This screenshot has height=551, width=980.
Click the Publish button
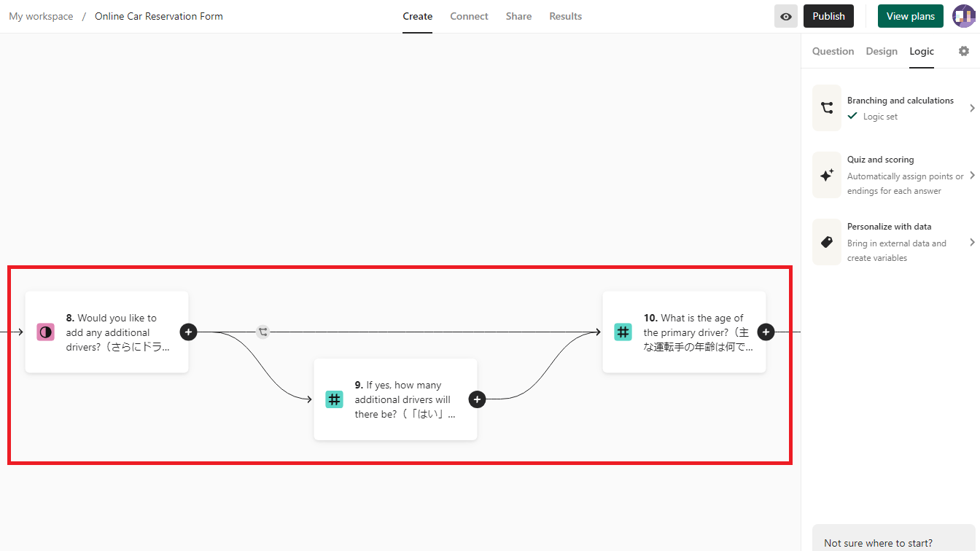tap(828, 16)
